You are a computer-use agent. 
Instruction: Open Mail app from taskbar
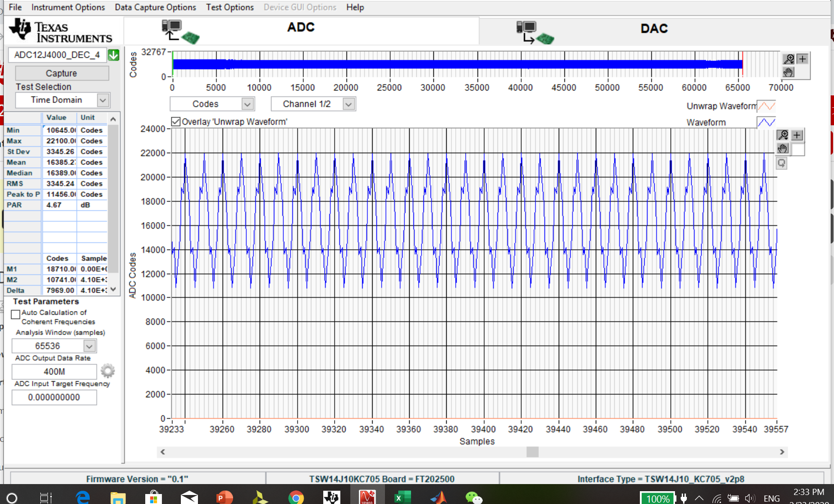[189, 497]
